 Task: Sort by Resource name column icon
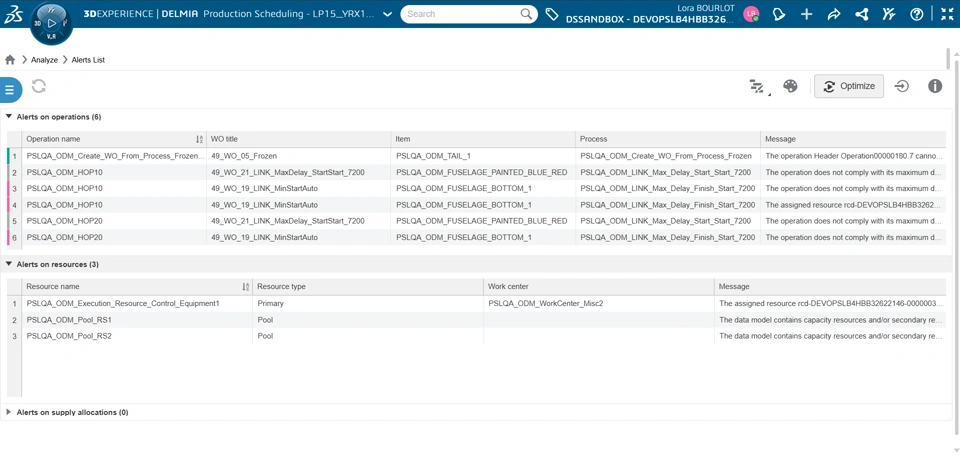click(x=246, y=287)
